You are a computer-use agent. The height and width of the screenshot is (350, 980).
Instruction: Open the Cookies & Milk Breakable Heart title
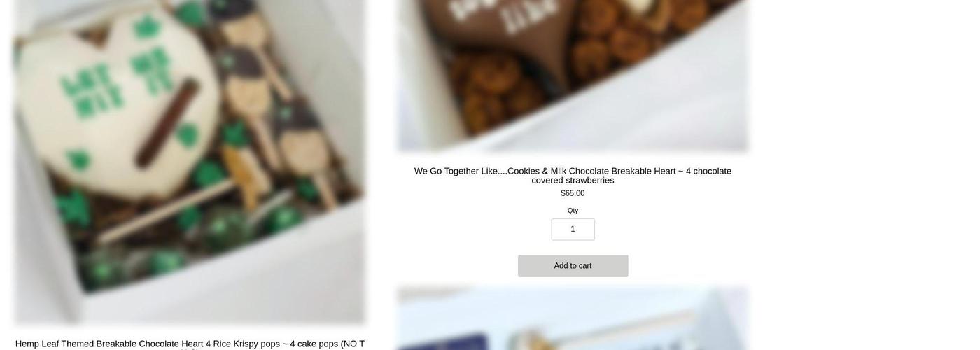click(573, 176)
